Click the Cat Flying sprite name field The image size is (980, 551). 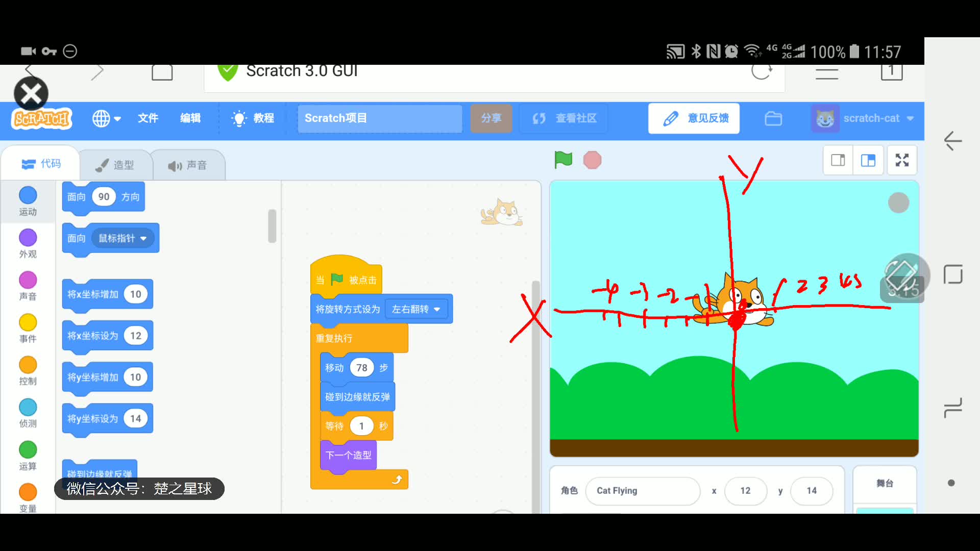pyautogui.click(x=643, y=491)
